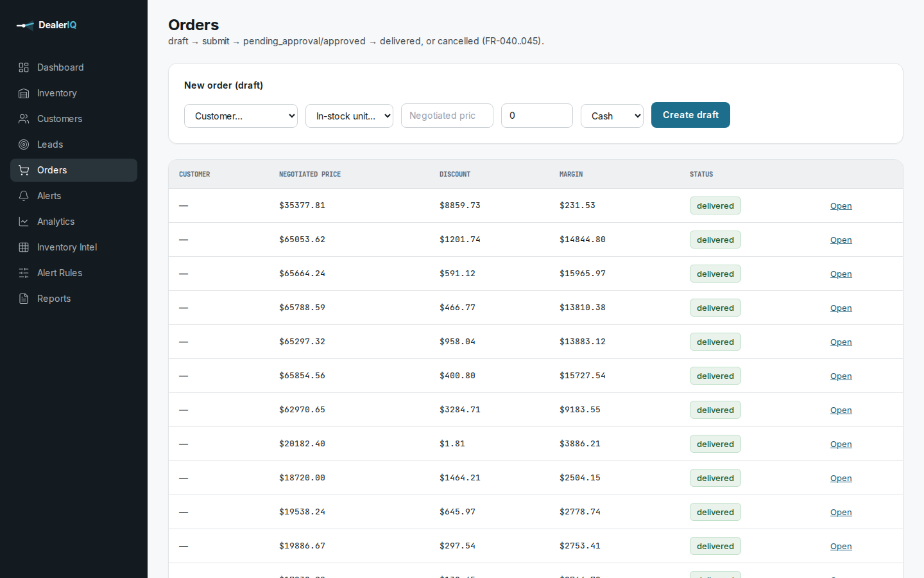Viewport: 924px width, 578px height.
Task: Click the Customers people icon
Action: [24, 119]
